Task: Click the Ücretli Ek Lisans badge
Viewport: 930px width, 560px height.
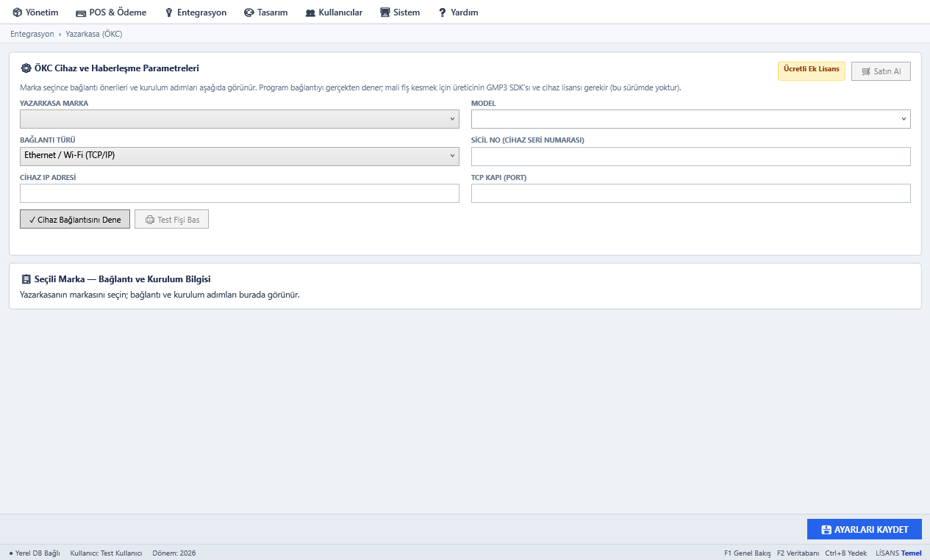Action: click(812, 71)
